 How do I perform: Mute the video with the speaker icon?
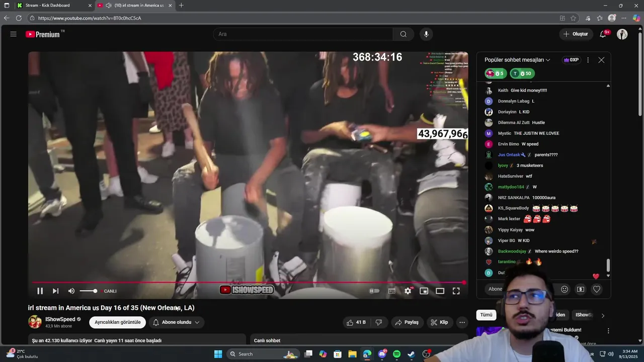click(71, 291)
